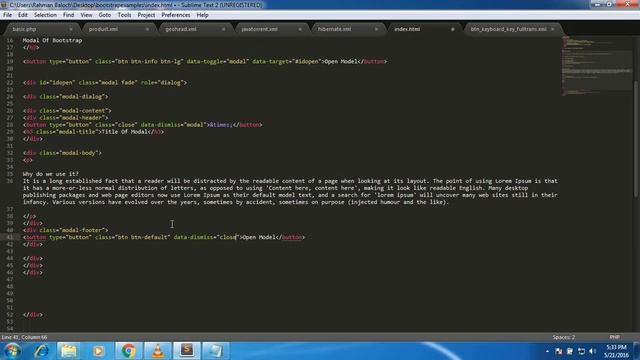The image size is (640, 360).
Task: Open the Windows Start menu
Action: click(x=12, y=351)
